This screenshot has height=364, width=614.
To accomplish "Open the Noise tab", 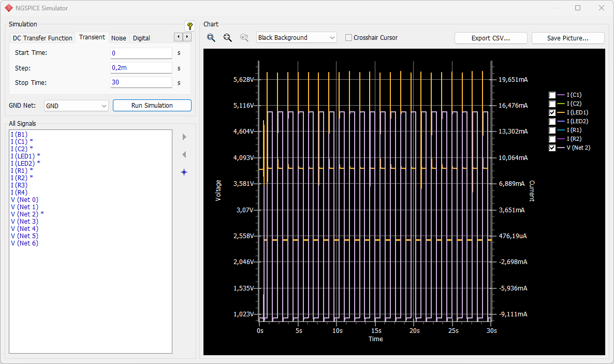I will [119, 38].
